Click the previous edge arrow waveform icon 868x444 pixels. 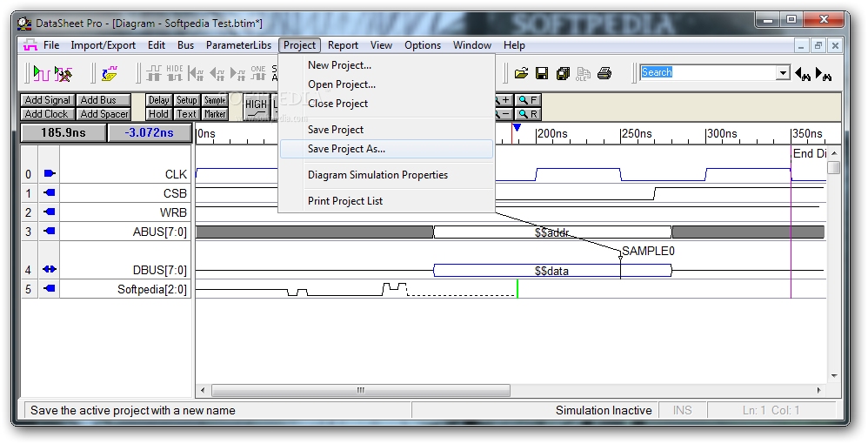pyautogui.click(x=217, y=73)
